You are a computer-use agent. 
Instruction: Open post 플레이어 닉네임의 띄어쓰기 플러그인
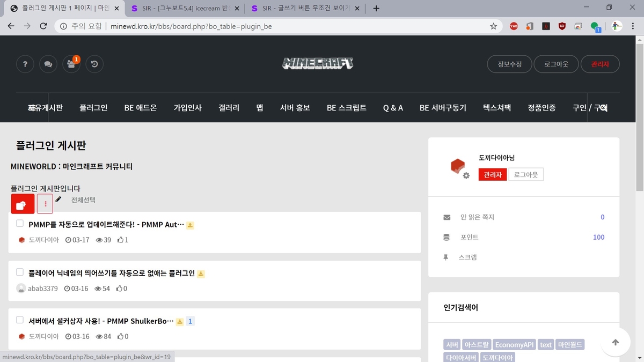click(x=112, y=273)
